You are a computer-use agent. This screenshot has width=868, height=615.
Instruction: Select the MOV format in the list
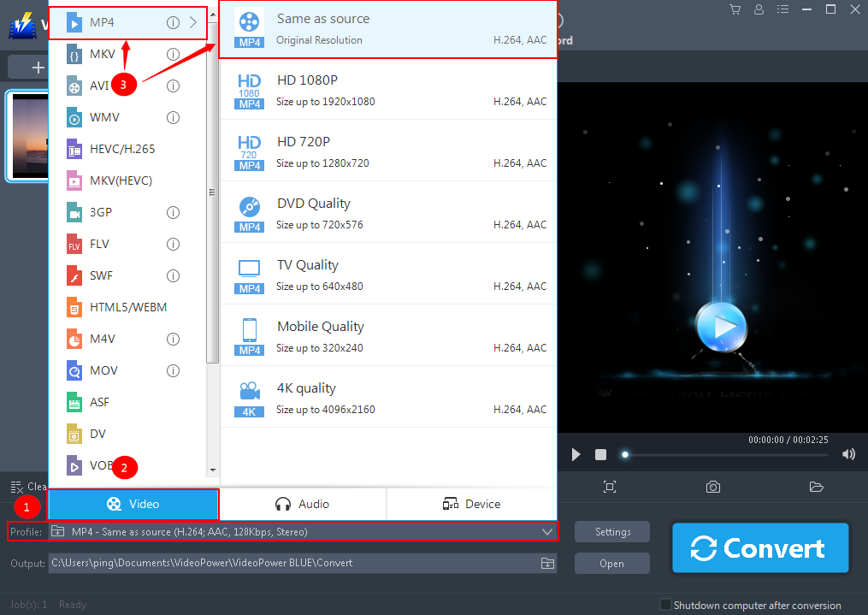(x=103, y=370)
